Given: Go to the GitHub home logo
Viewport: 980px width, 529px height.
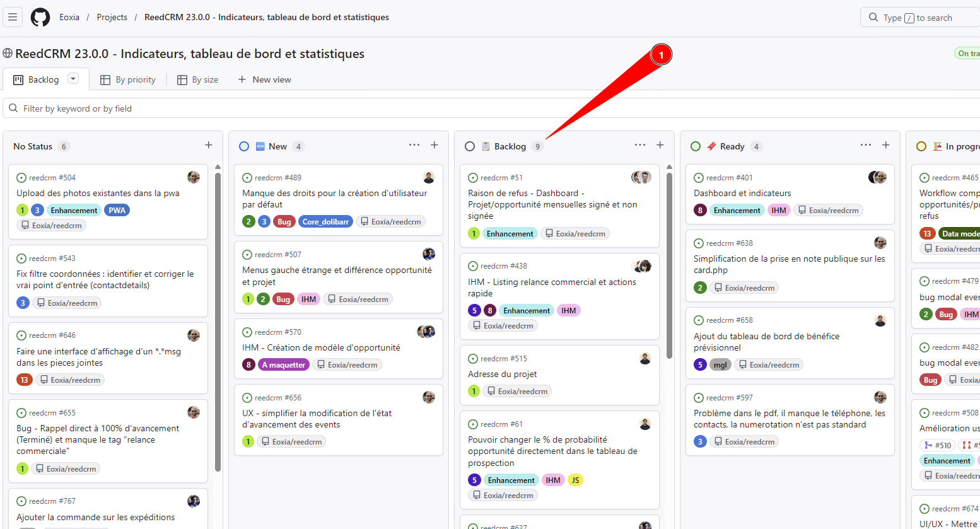Looking at the screenshot, I should point(40,17).
